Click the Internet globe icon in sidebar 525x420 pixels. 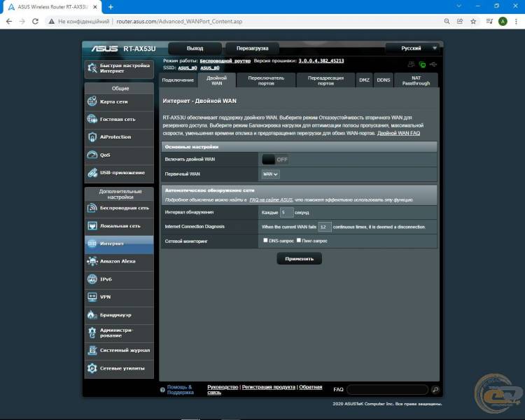(x=92, y=244)
